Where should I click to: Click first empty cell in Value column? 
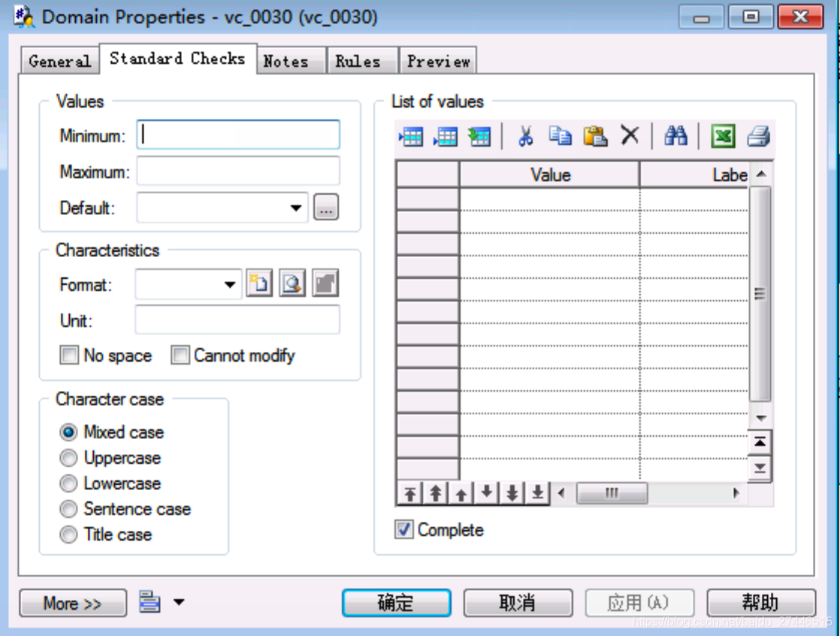(550, 198)
